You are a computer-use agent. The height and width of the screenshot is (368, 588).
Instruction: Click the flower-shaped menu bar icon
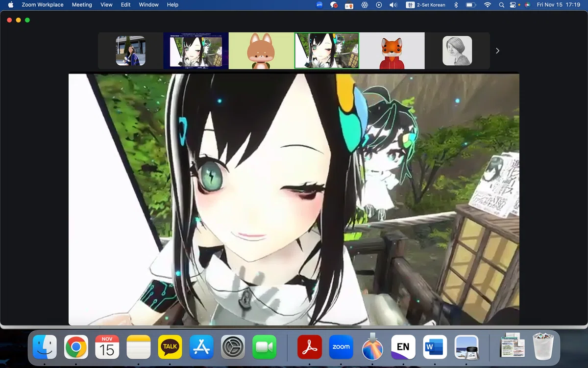coord(364,4)
